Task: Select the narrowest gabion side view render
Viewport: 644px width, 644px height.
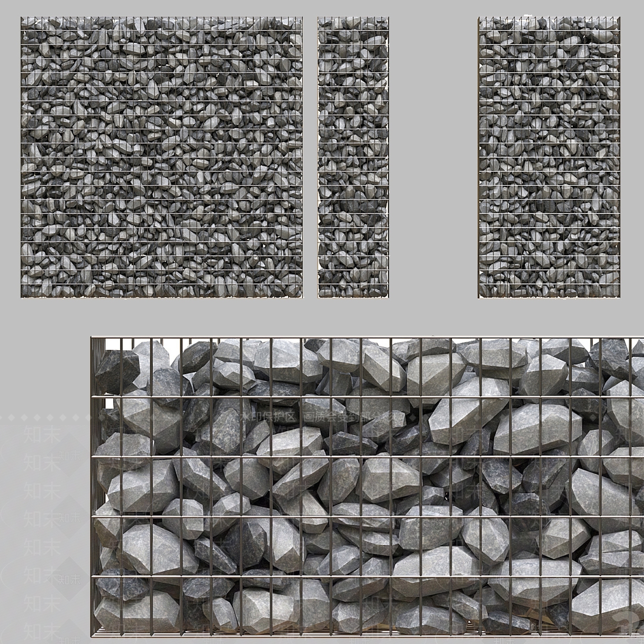Action: (x=353, y=157)
